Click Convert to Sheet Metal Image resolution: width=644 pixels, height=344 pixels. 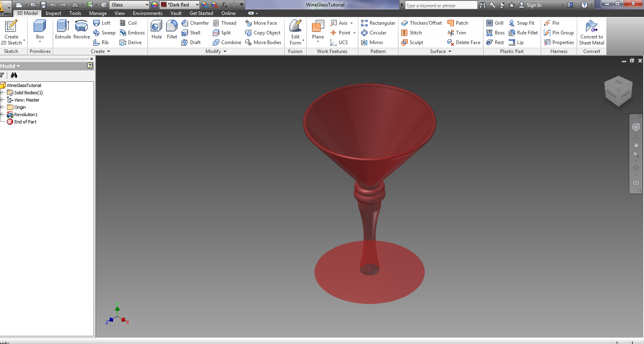[591, 32]
